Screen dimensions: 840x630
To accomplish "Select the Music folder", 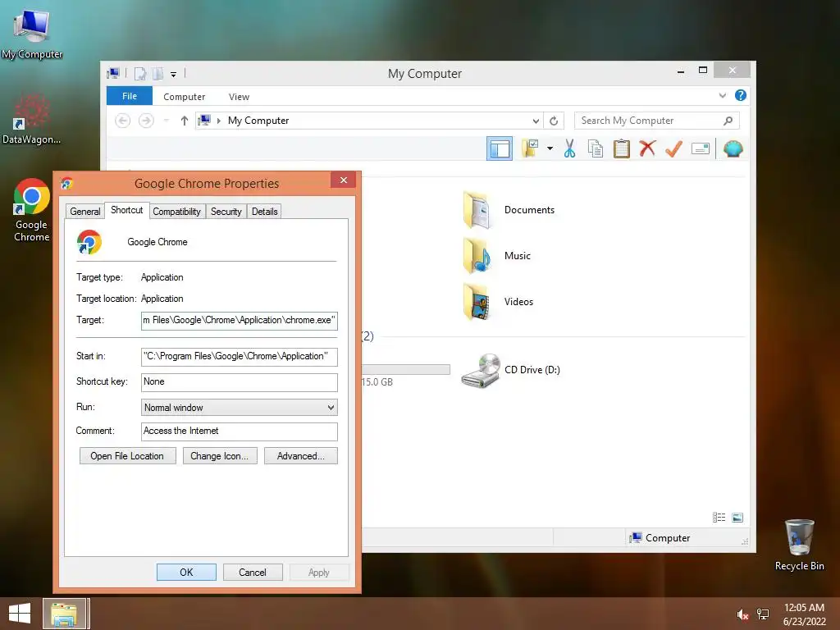I will tap(496, 256).
